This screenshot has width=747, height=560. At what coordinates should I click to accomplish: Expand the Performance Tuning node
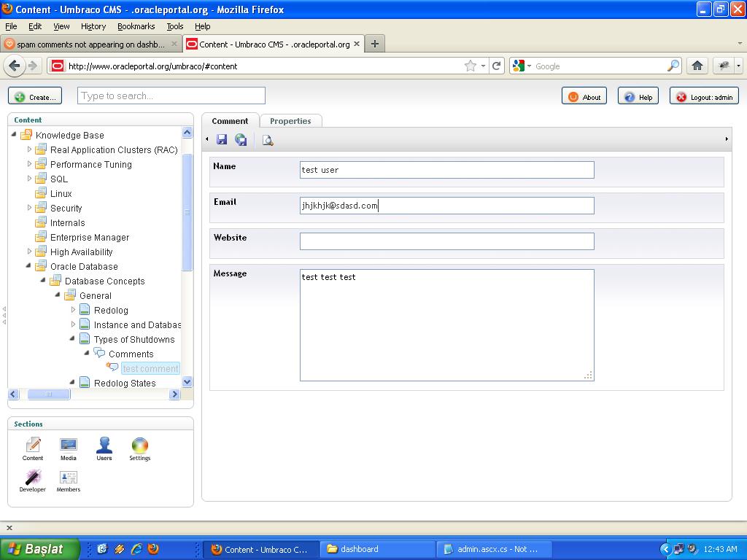[x=29, y=164]
